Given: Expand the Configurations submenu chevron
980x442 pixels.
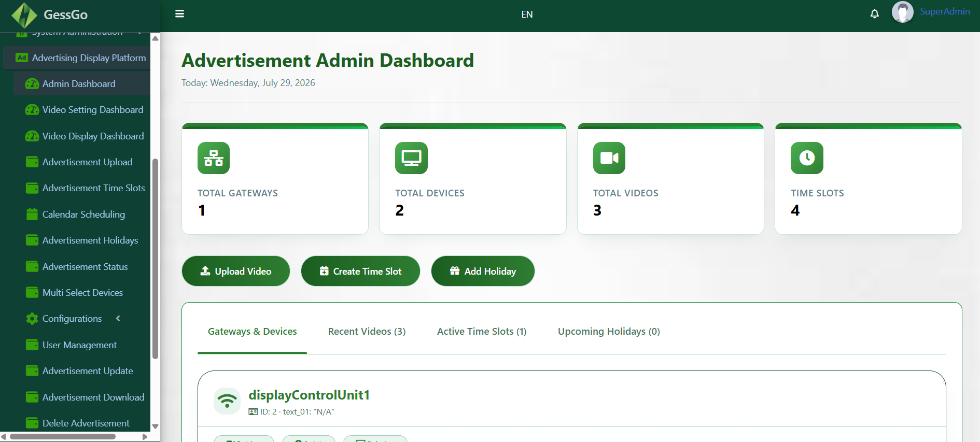Looking at the screenshot, I should click(x=118, y=319).
